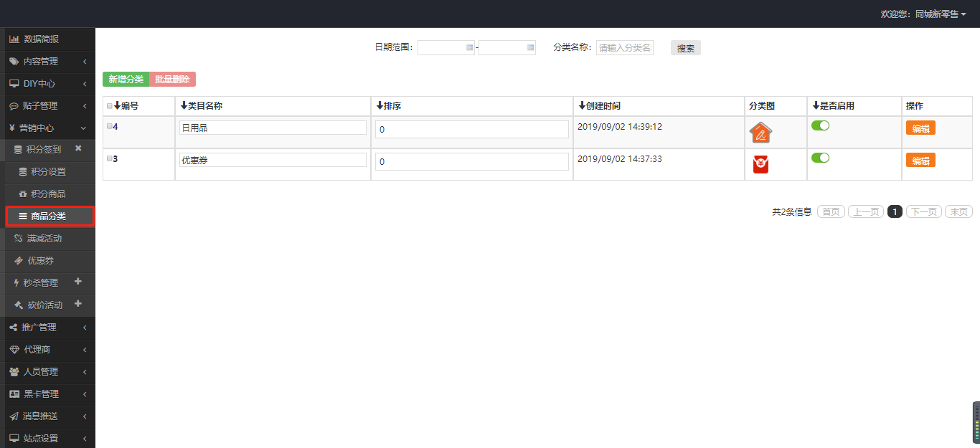980x448 pixels.
Task: Click the link icon beside 满减活动
Action: 19,239
